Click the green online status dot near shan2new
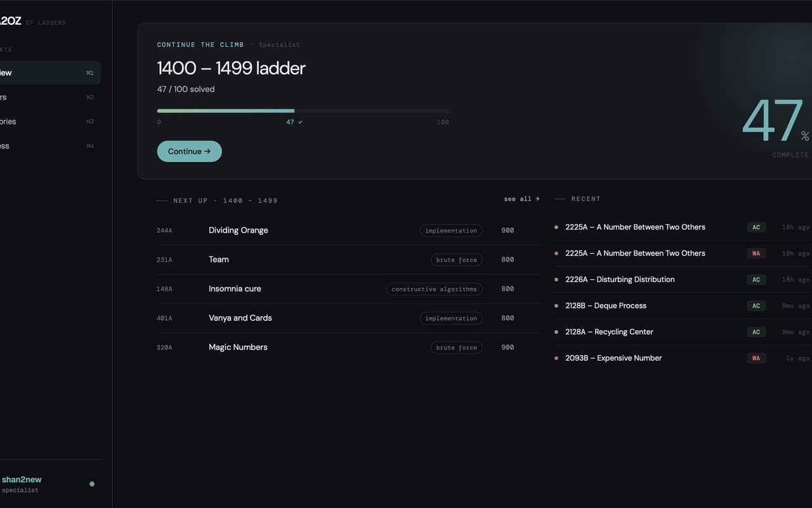Viewport: 812px width, 508px height. pyautogui.click(x=92, y=484)
